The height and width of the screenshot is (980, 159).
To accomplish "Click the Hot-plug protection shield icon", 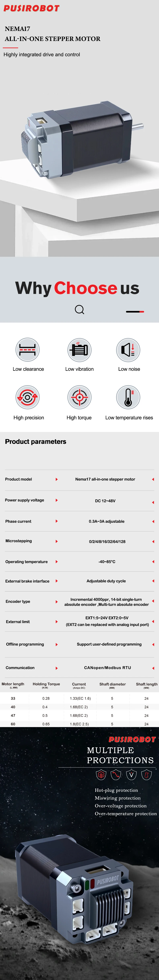I will coord(101,775).
